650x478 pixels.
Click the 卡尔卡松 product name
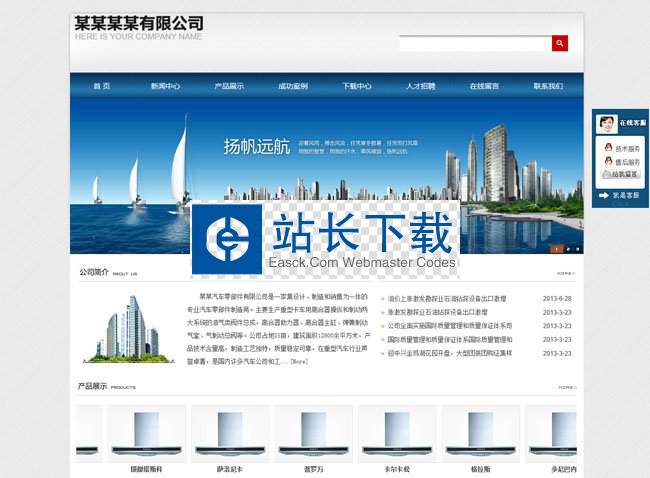pyautogui.click(x=397, y=469)
